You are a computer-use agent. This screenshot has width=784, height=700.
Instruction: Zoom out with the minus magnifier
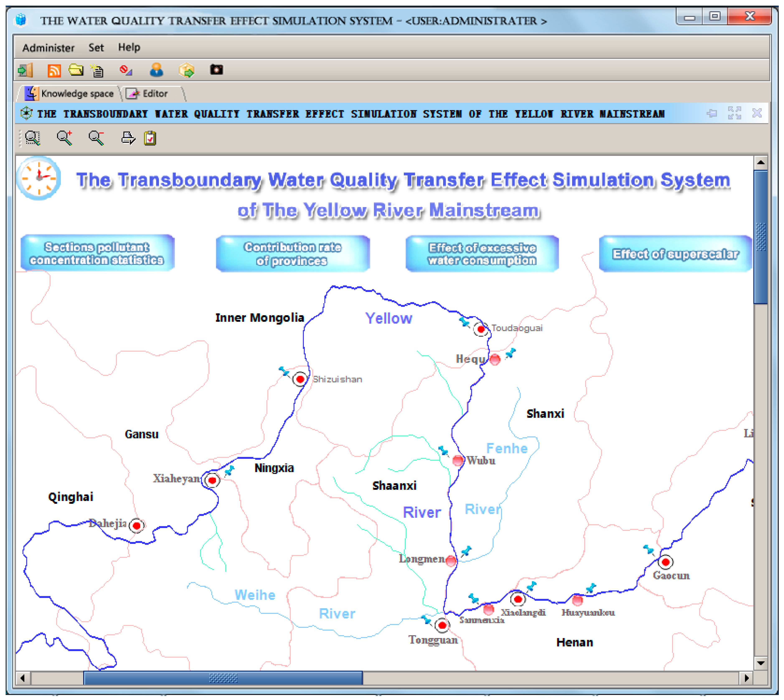[96, 138]
